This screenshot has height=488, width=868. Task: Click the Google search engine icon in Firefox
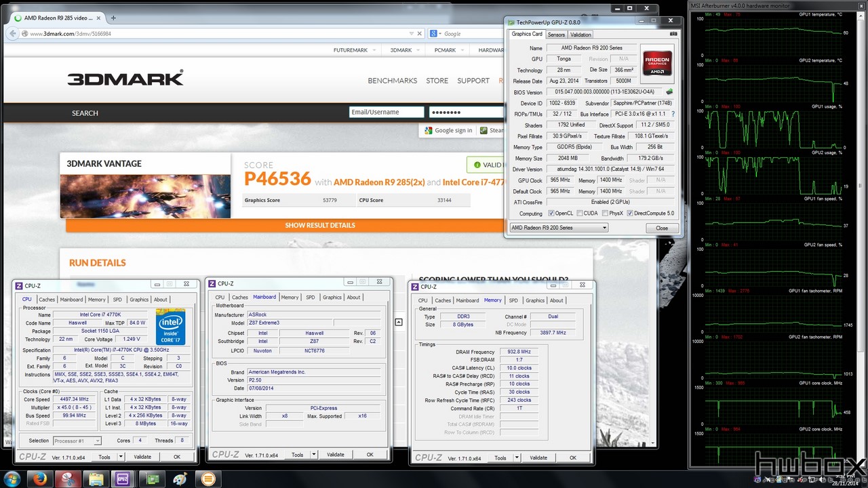(434, 33)
